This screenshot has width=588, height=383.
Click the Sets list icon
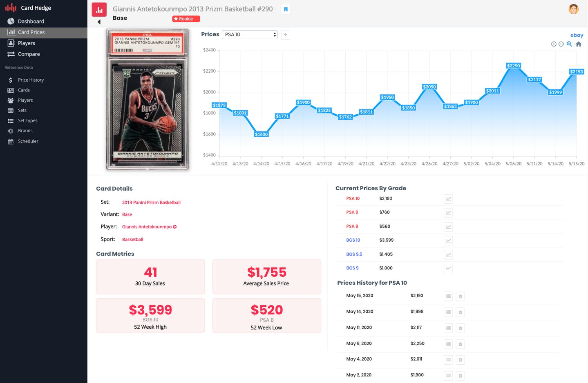tap(11, 111)
